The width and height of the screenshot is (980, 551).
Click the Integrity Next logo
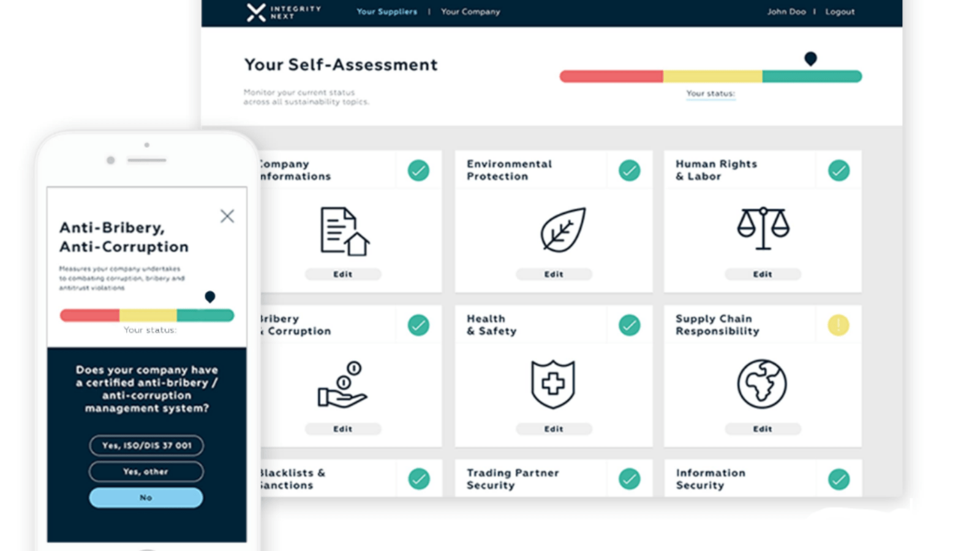click(284, 12)
